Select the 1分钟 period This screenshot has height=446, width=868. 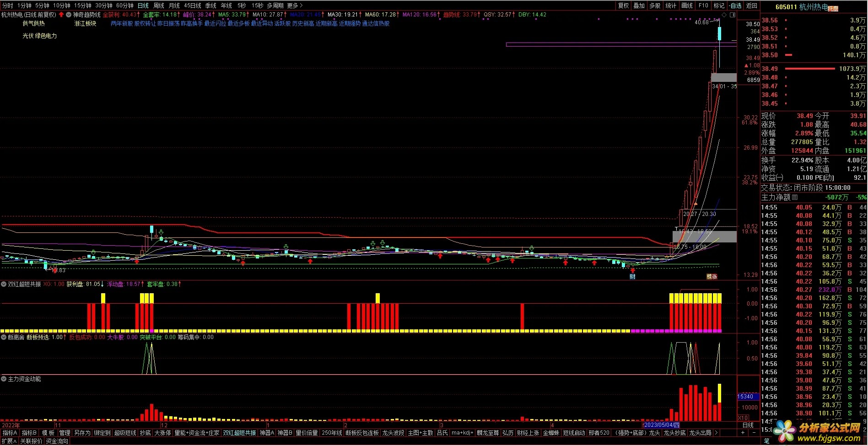click(25, 5)
